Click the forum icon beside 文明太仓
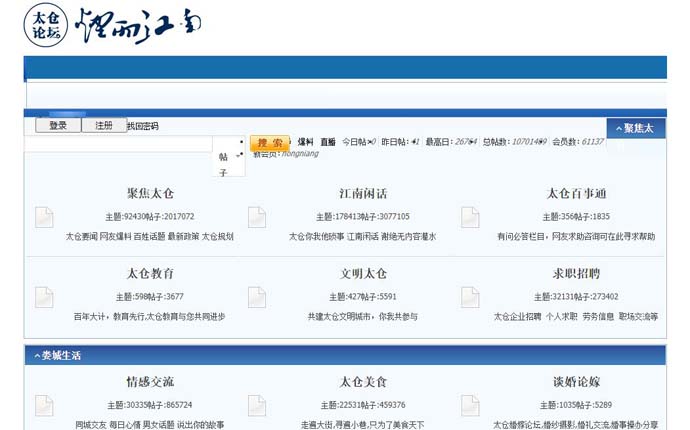This screenshot has width=690, height=430. [257, 297]
